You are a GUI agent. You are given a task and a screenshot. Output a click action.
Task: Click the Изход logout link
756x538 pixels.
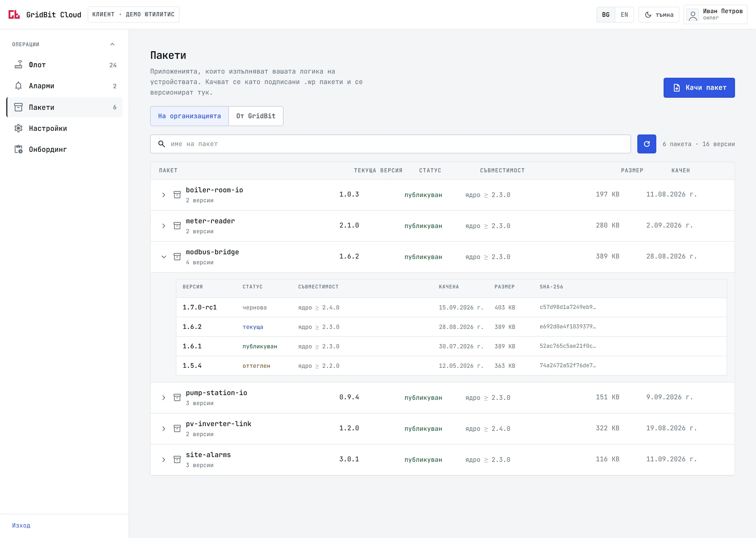21,525
